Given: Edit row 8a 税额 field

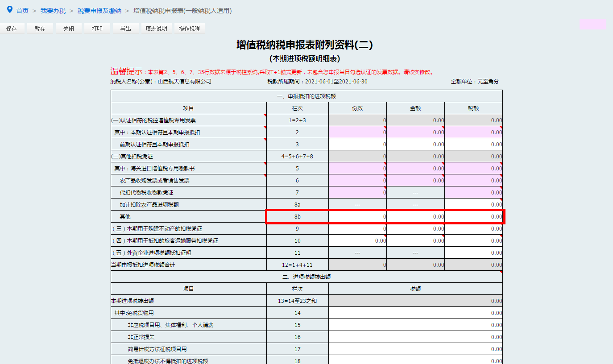Looking at the screenshot, I should [474, 205].
